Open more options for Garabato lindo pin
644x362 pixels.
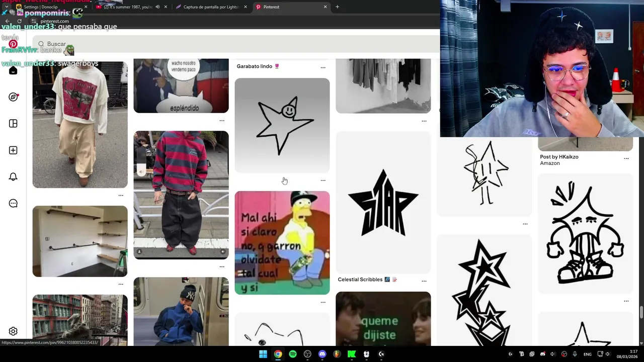pos(323,67)
